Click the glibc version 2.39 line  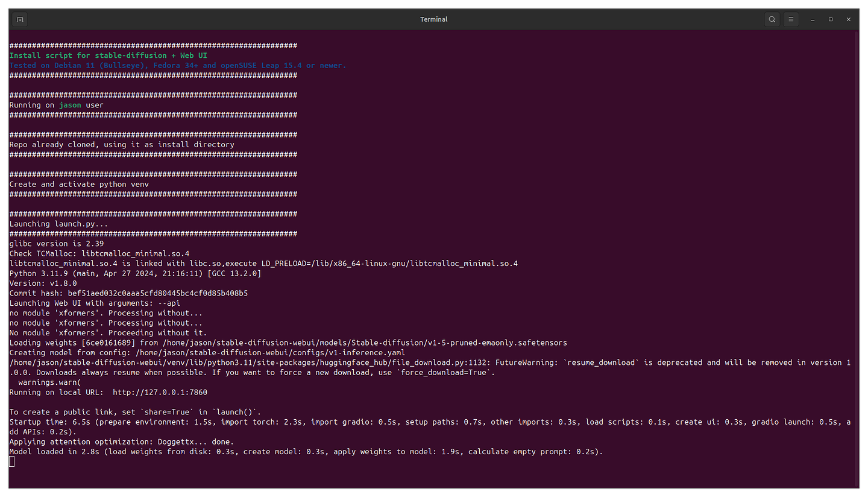point(55,243)
